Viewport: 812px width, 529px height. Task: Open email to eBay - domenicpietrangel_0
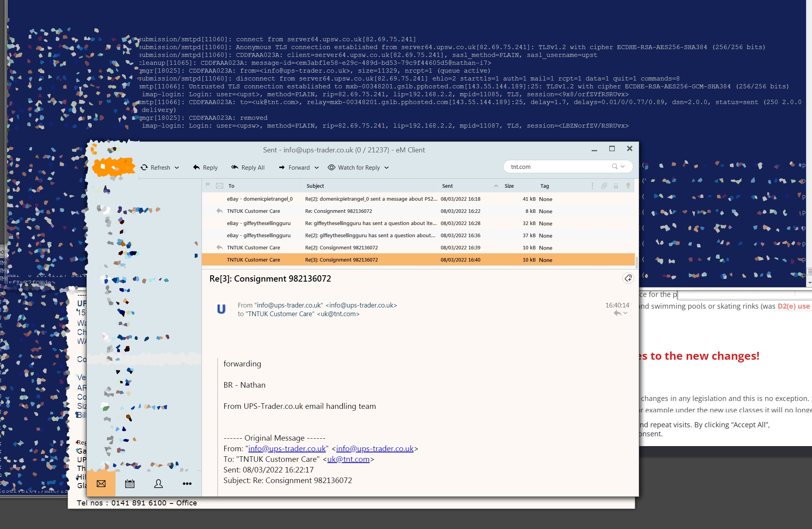[x=418, y=199]
